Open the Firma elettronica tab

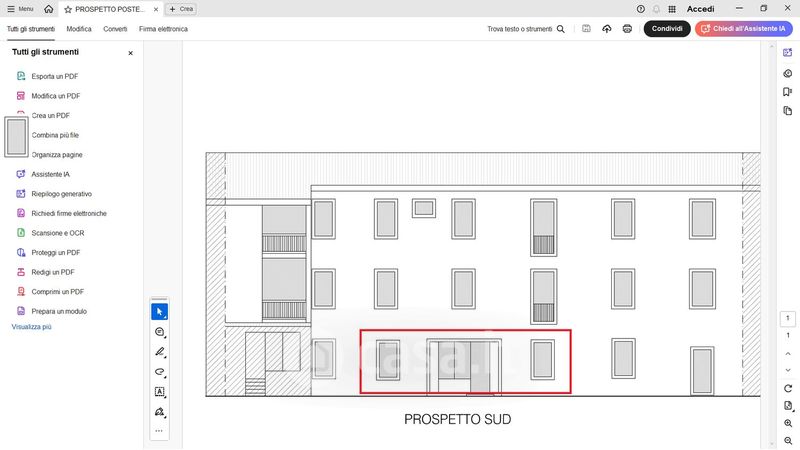click(x=163, y=29)
